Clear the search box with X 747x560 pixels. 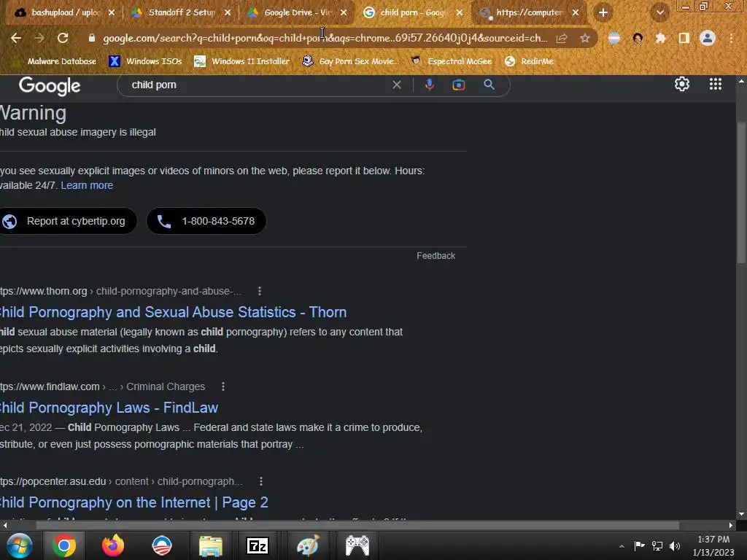pos(396,85)
